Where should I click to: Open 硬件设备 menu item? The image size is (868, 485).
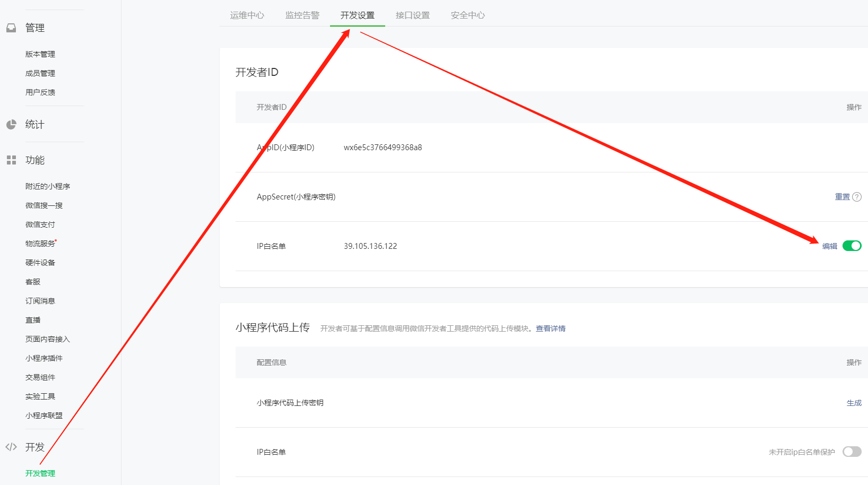click(x=40, y=263)
